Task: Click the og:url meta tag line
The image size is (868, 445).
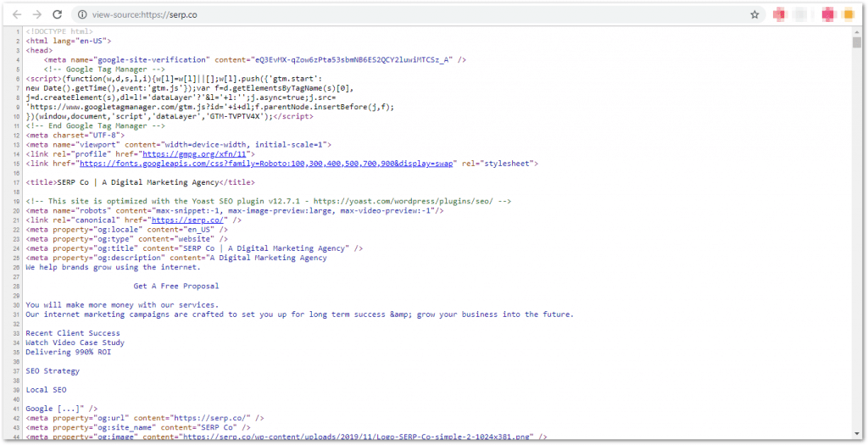Action: 145,418
